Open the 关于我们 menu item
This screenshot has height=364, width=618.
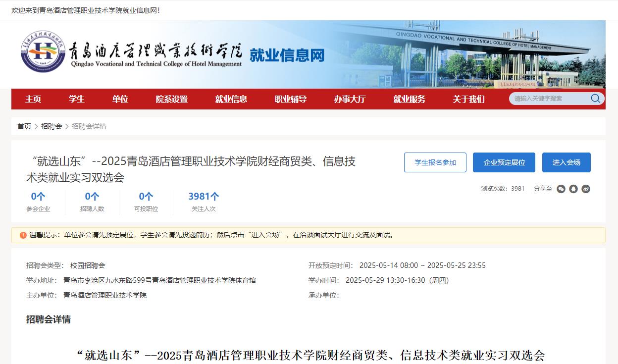pyautogui.click(x=469, y=99)
